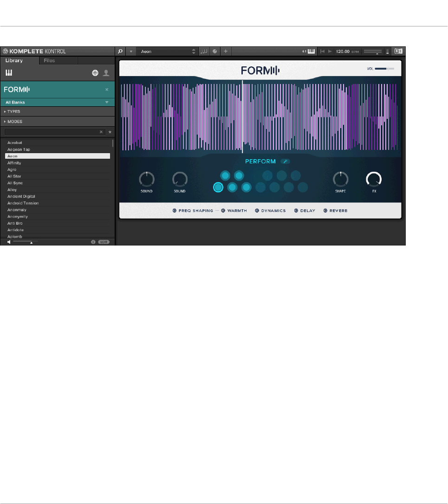Select the All Star preset
This screenshot has height=504, width=448.
tap(58, 176)
